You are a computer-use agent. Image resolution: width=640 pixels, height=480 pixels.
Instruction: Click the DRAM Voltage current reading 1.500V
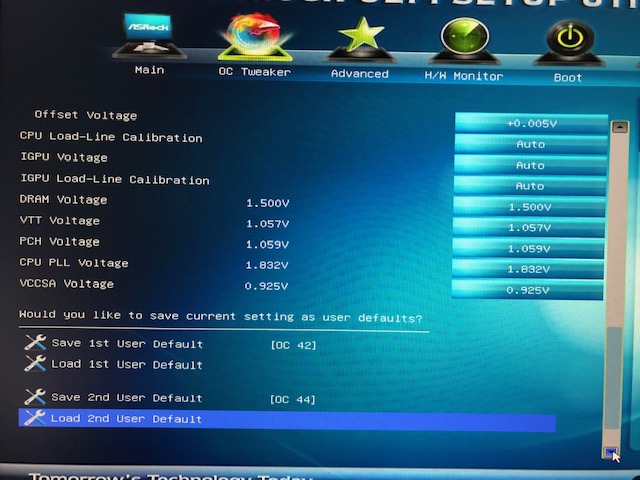point(268,203)
